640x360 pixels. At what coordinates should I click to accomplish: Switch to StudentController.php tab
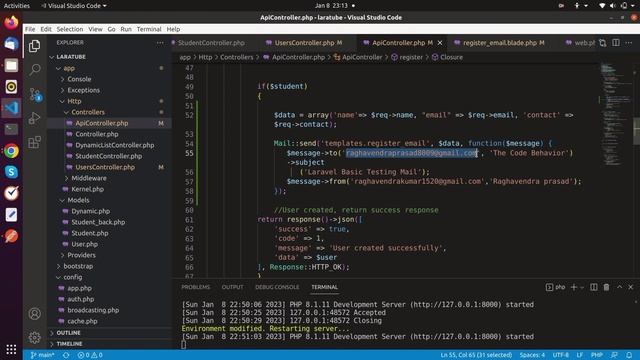pyautogui.click(x=211, y=42)
